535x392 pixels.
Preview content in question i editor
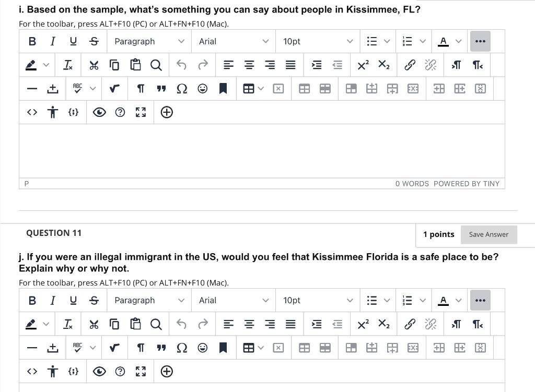[99, 112]
